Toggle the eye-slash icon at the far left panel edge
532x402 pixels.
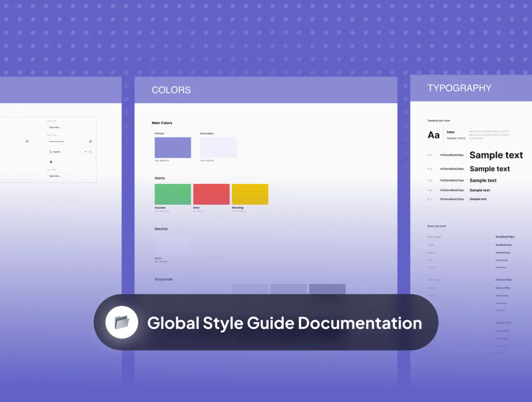[27, 141]
